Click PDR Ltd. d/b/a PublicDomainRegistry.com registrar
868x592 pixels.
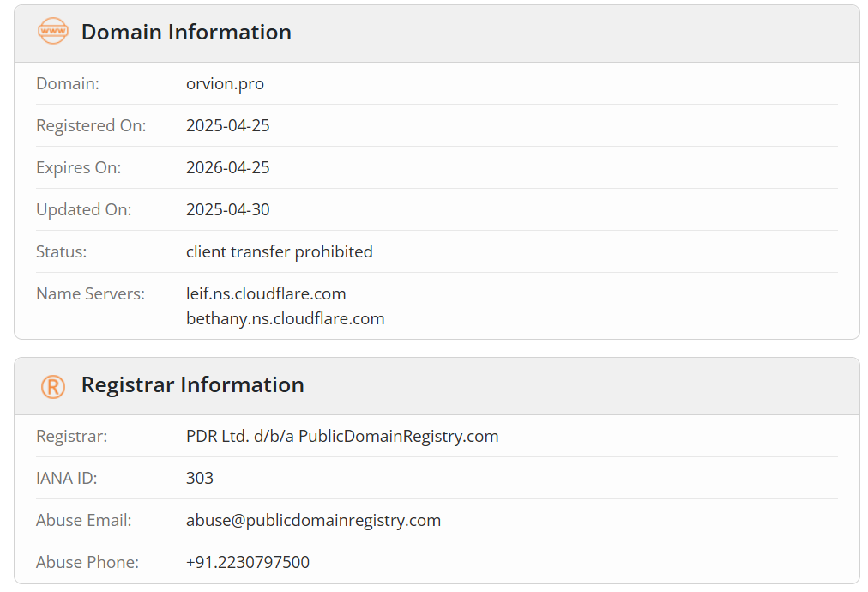[x=342, y=437]
